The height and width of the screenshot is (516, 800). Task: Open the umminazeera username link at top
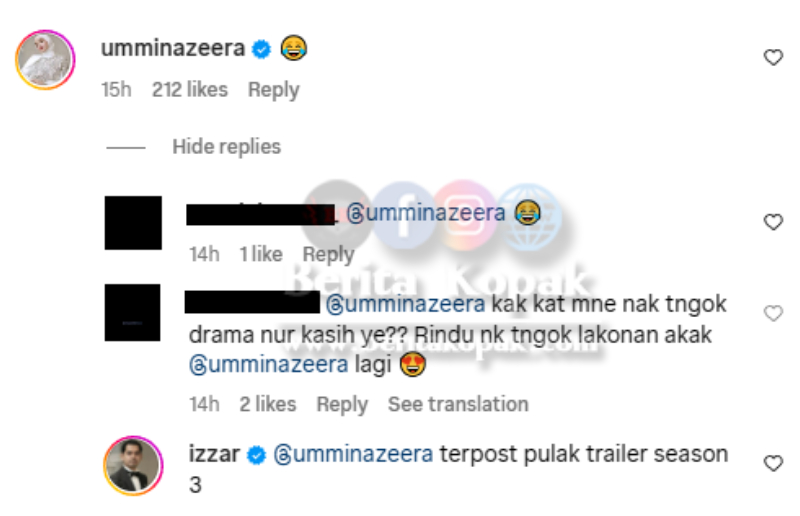pyautogui.click(x=173, y=48)
